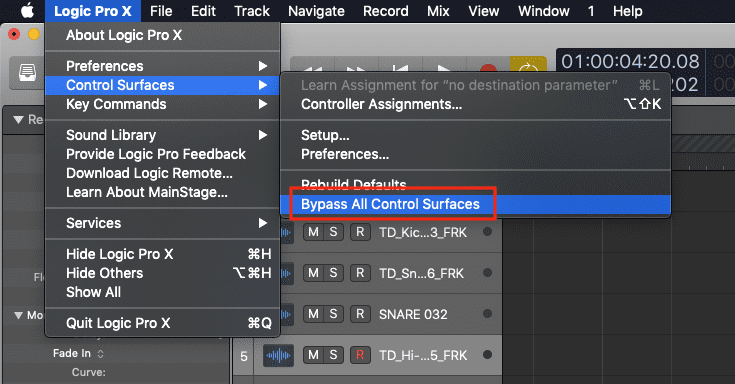Collapse the Region inspector disclosure triangle
Viewport: 735px width, 384px height.
[19, 120]
